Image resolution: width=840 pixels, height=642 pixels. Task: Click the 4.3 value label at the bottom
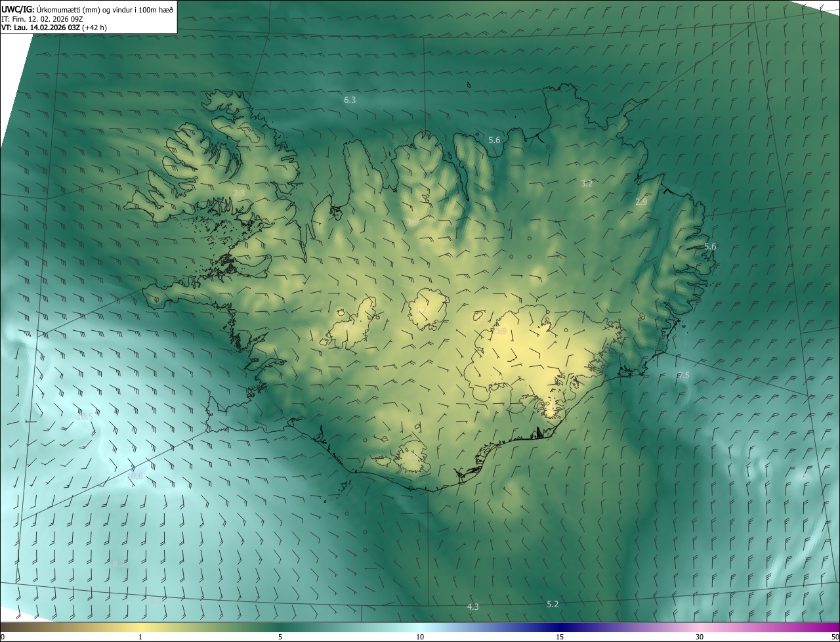472,607
